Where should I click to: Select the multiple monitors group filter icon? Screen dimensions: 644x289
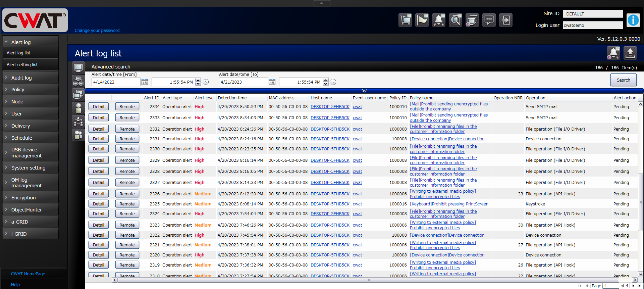[x=78, y=95]
